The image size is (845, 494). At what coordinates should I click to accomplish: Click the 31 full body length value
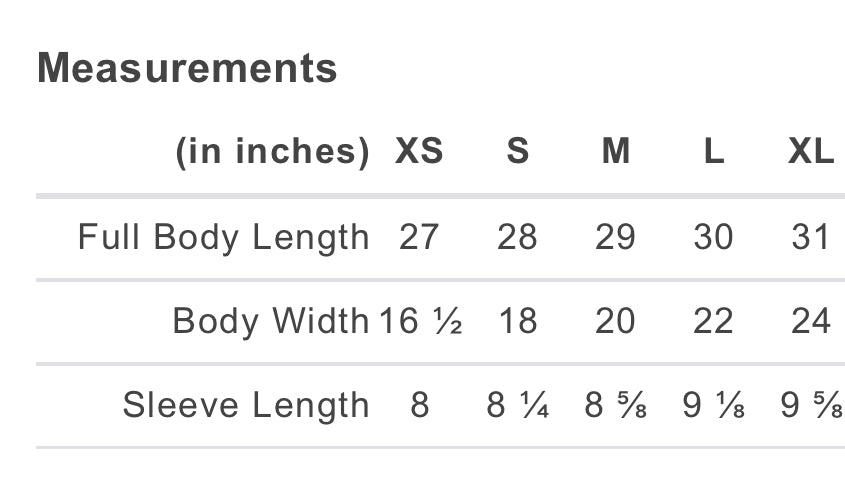[811, 237]
